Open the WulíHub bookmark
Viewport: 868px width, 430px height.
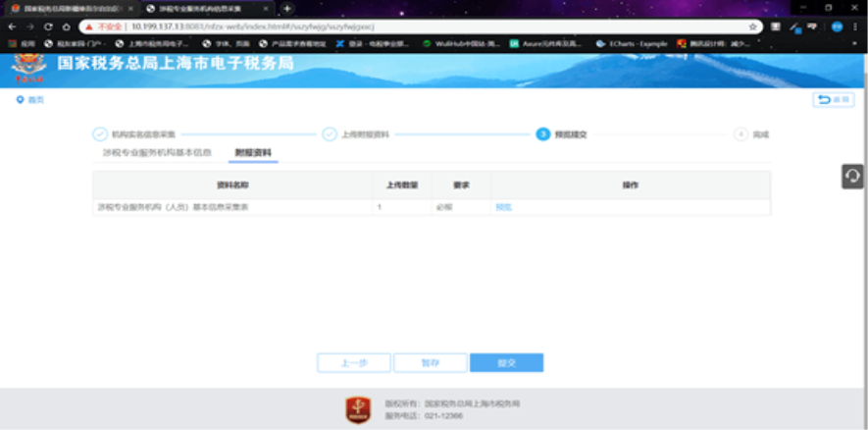point(462,43)
